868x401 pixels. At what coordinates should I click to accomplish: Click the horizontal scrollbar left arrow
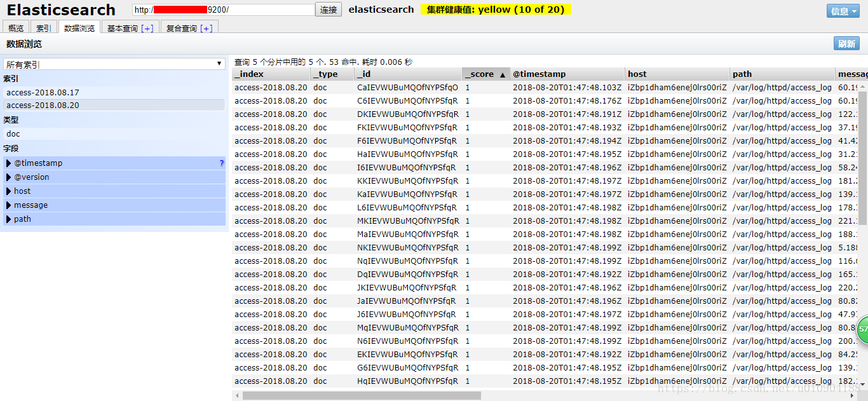click(238, 395)
